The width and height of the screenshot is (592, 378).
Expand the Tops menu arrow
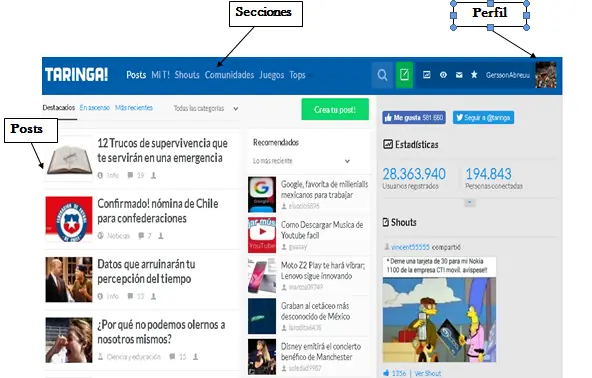310,75
